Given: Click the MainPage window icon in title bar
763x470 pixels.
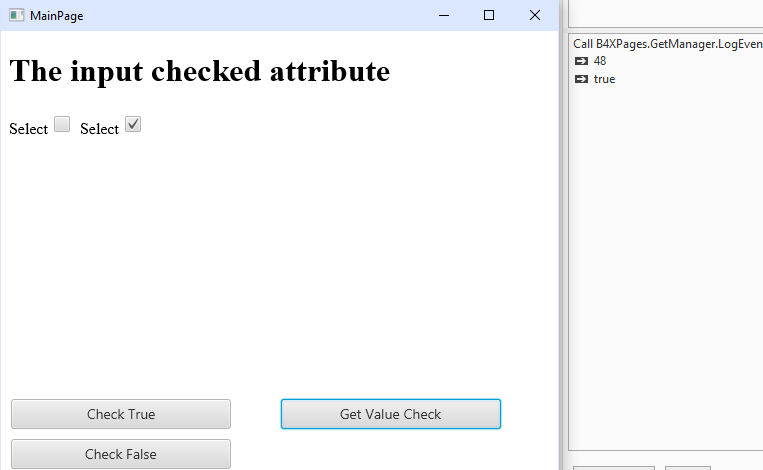Looking at the screenshot, I should 17,16.
